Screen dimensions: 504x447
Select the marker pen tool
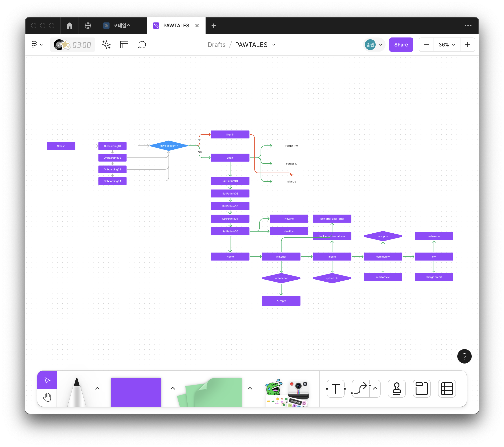tap(77, 392)
